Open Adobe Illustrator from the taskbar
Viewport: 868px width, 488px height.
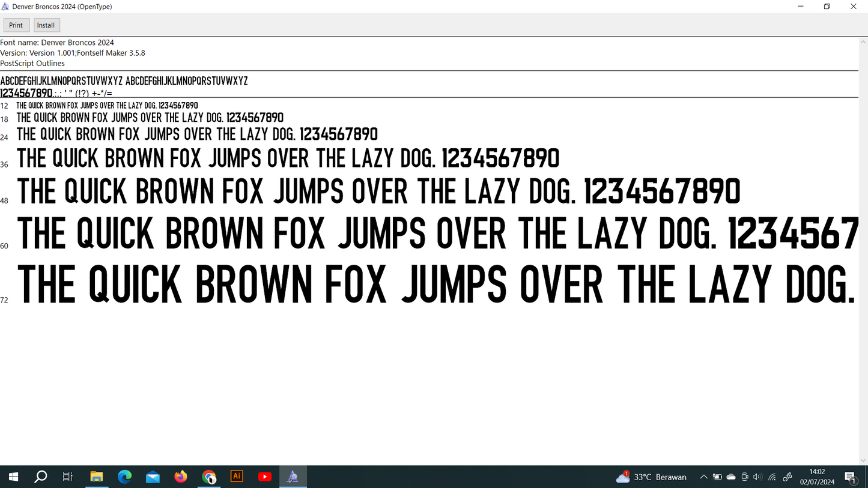[237, 477]
